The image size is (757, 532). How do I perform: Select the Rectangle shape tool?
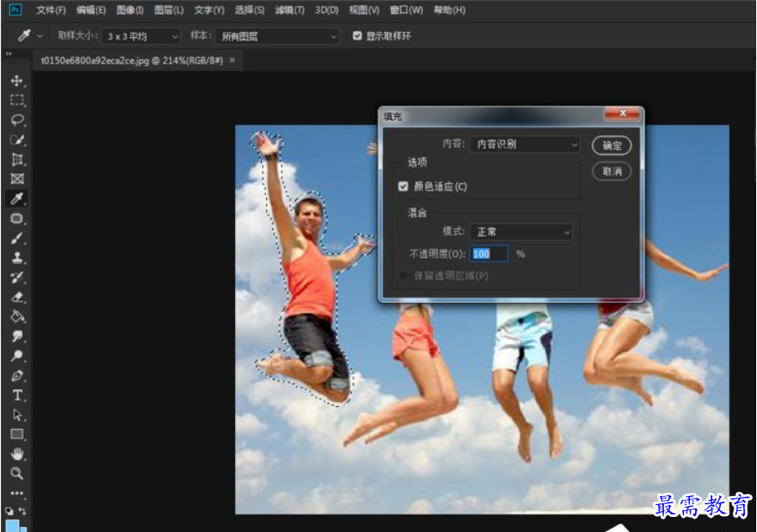coord(18,434)
